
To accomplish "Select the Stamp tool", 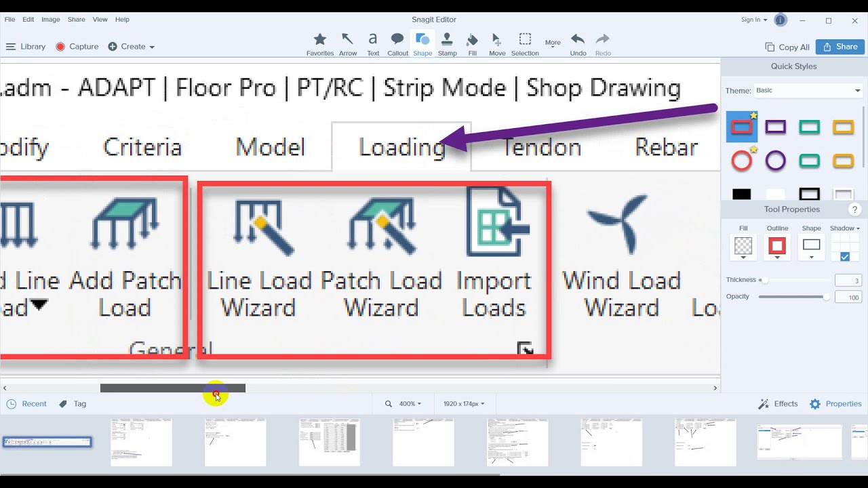I will tap(447, 44).
